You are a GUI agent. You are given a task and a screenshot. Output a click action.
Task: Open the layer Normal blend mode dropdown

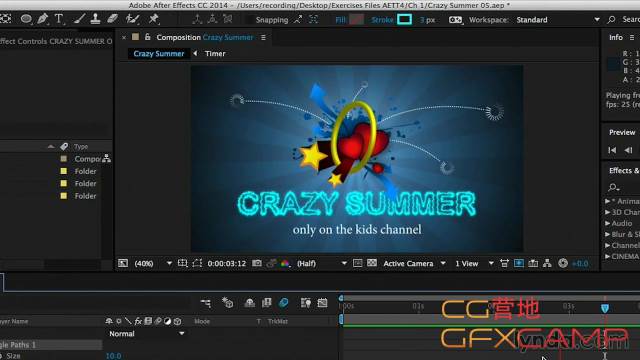click(x=146, y=333)
